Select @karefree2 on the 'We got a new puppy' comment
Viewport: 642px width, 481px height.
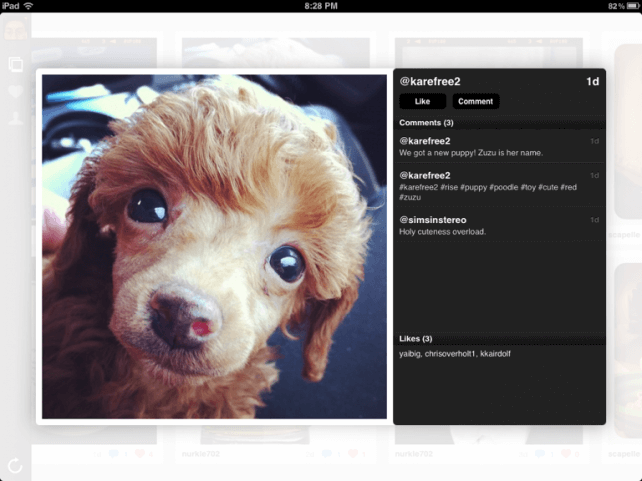click(425, 141)
